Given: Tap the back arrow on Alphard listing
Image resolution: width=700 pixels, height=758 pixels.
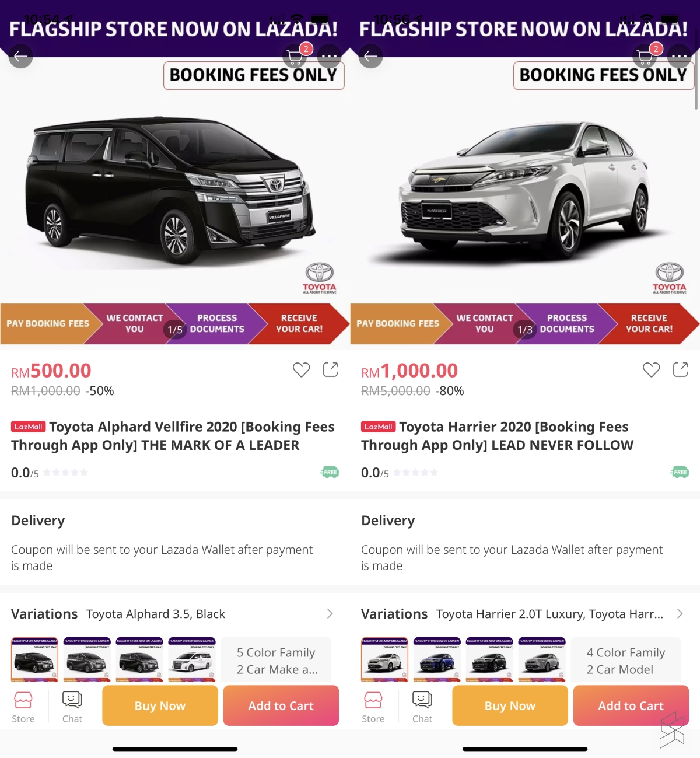Looking at the screenshot, I should pyautogui.click(x=20, y=56).
